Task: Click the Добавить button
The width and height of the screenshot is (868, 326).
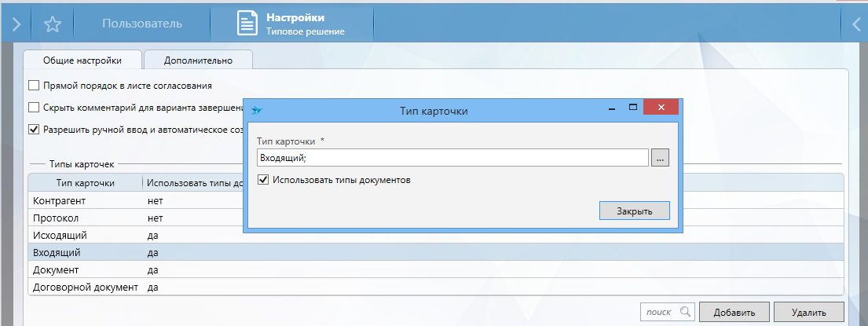Action: [734, 312]
